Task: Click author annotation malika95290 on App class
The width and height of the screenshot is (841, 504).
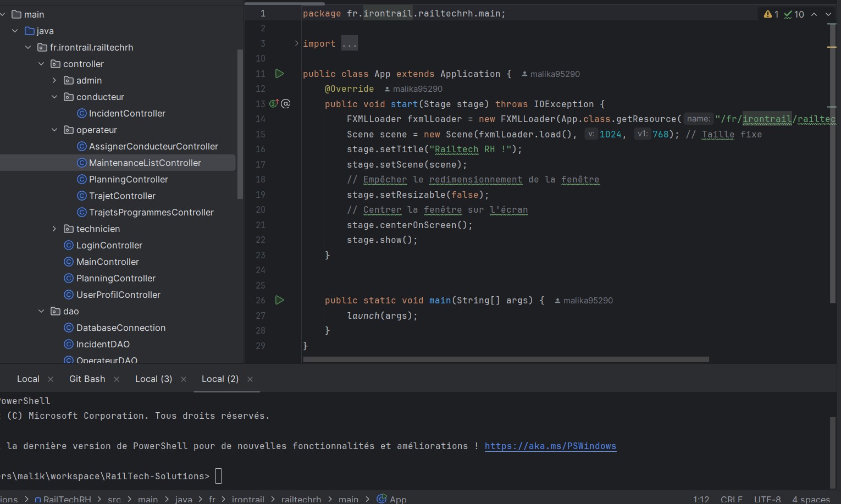Action: 551,74
